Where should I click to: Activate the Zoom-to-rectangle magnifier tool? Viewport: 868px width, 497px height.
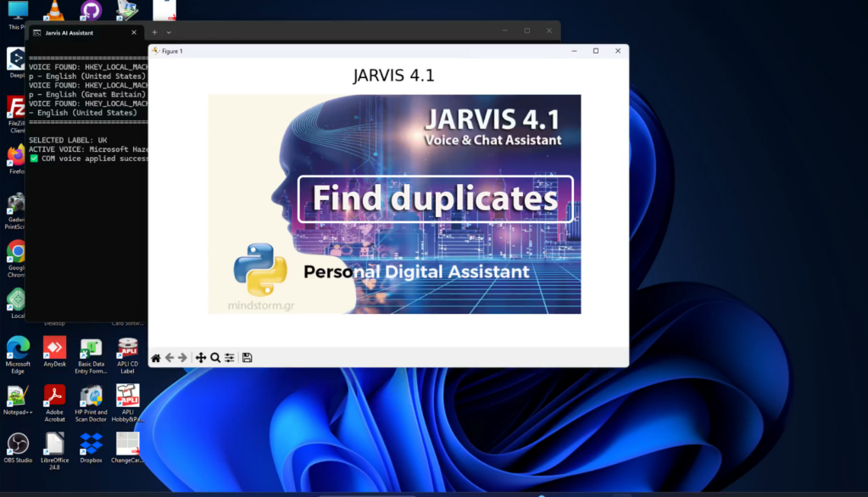(x=214, y=357)
